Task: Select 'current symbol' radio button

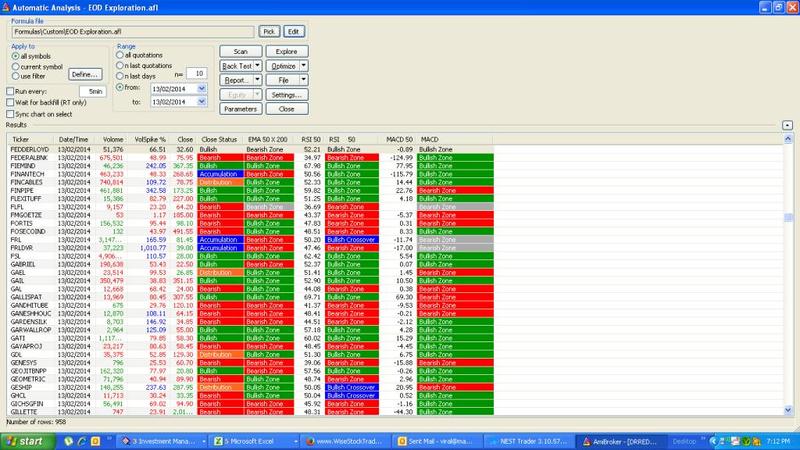Action: [x=16, y=66]
